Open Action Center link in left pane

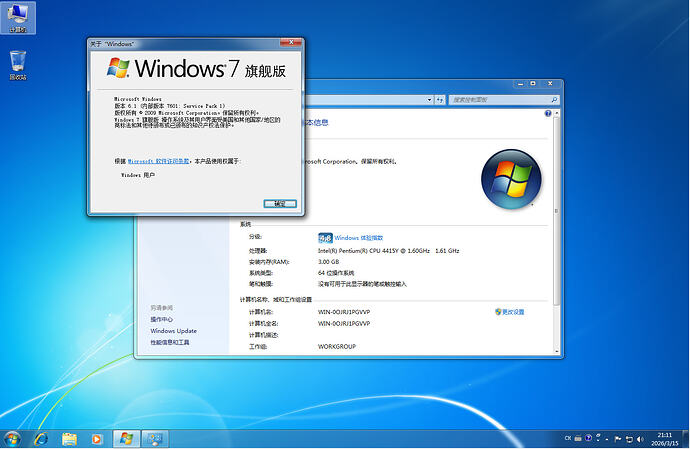[161, 319]
